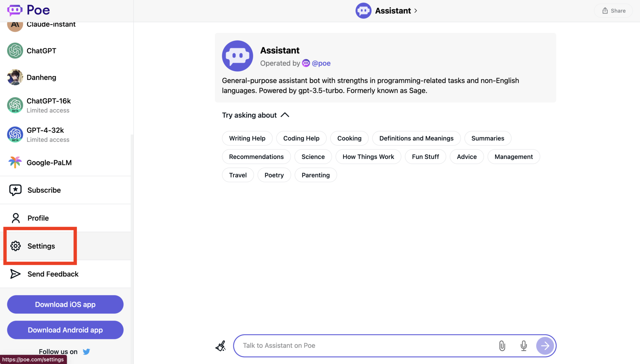This screenshot has width=640, height=364.
Task: Click the microphone voice input icon
Action: pos(523,346)
